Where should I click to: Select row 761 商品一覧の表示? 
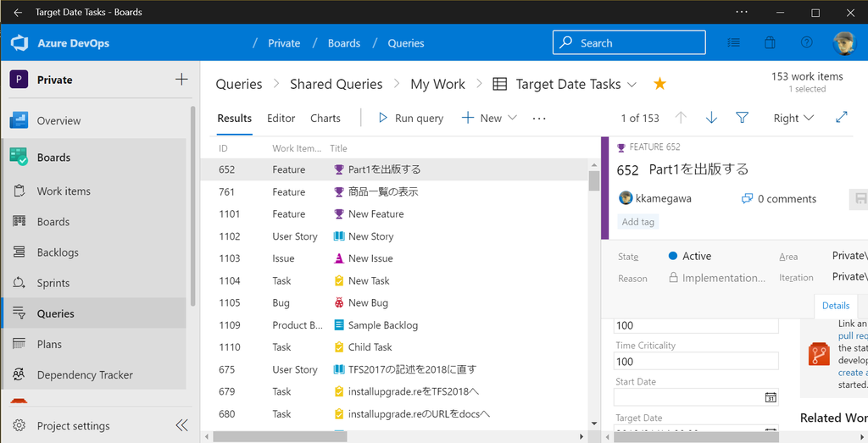coord(393,192)
